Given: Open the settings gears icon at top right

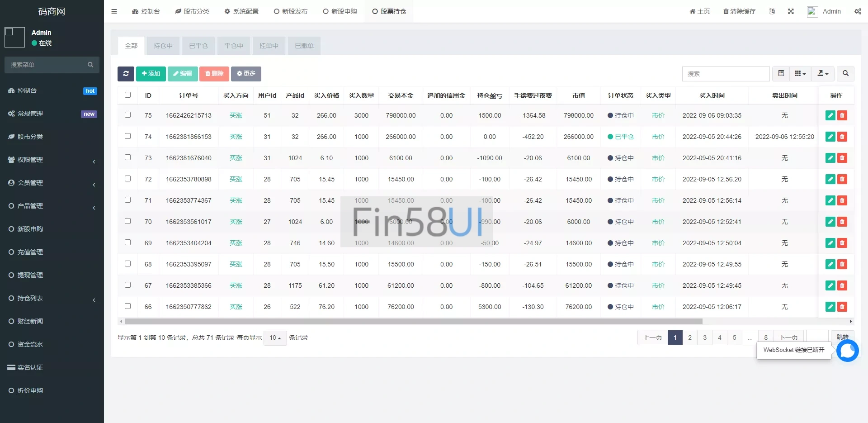Looking at the screenshot, I should click(858, 11).
